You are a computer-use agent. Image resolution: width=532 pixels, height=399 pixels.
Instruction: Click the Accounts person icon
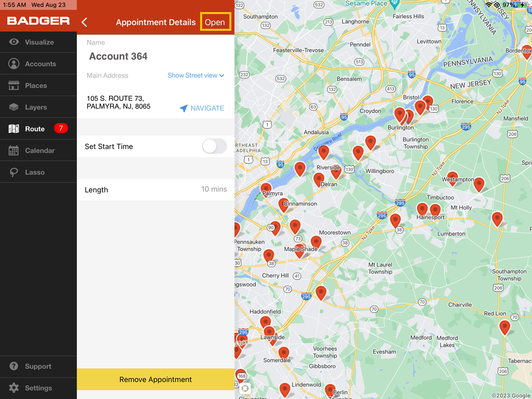(x=14, y=64)
